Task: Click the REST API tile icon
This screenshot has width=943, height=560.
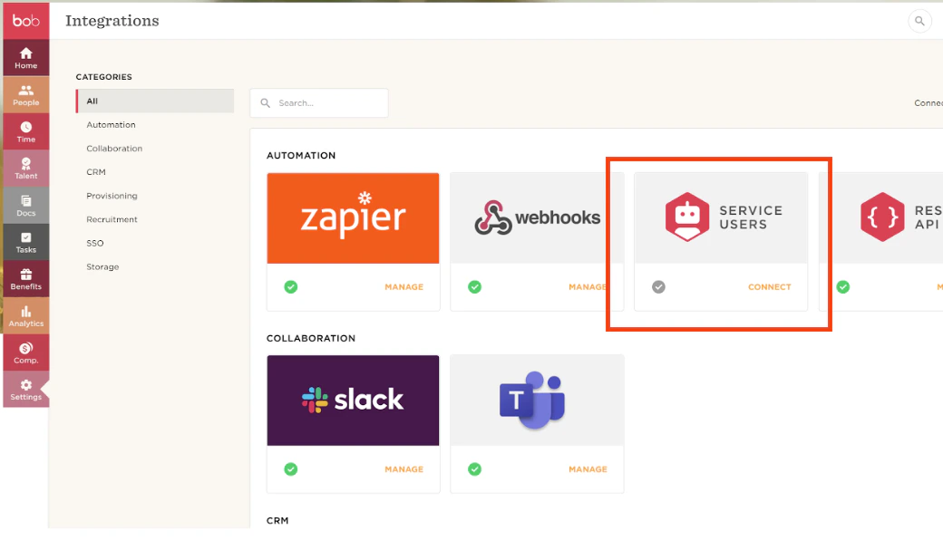Action: click(881, 217)
